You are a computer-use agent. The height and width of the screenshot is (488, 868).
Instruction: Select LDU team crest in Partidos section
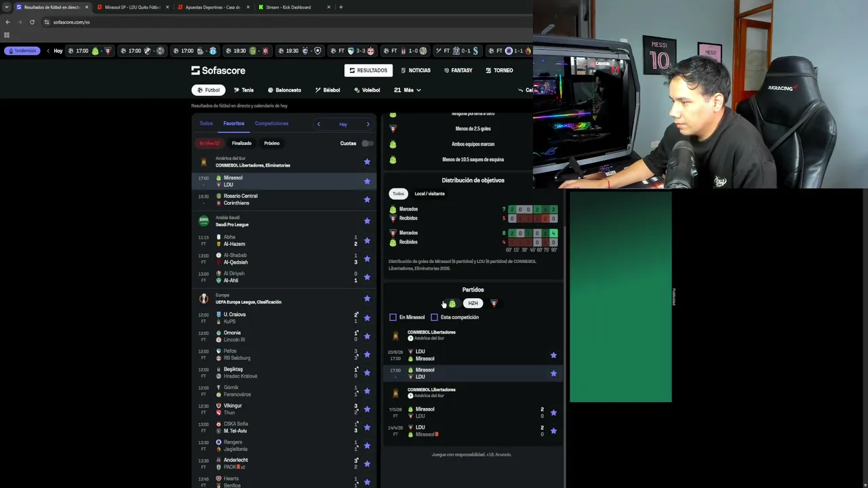coord(494,304)
